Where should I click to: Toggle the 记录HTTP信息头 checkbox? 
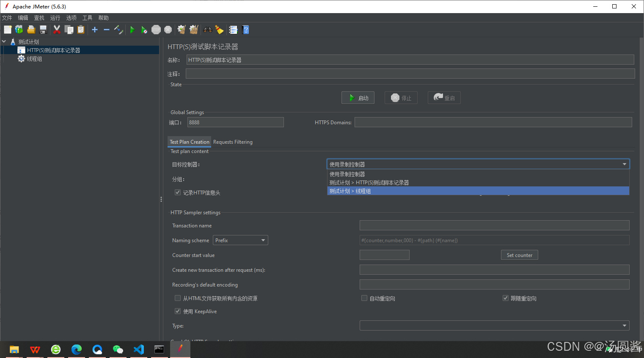[x=178, y=192]
